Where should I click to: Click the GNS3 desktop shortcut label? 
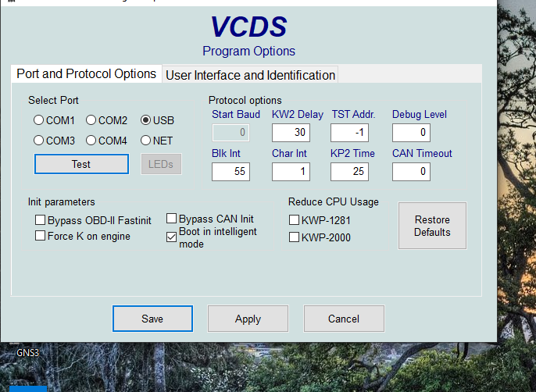27,352
